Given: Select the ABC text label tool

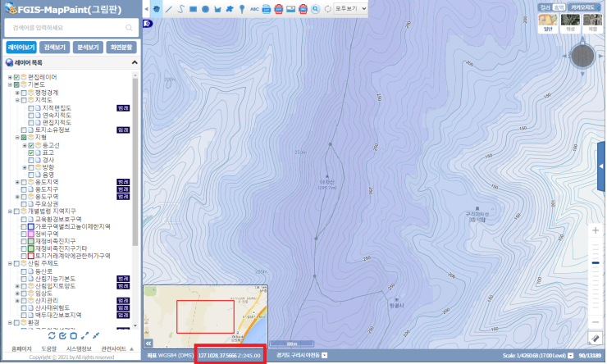Looking at the screenshot, I should coord(254,9).
